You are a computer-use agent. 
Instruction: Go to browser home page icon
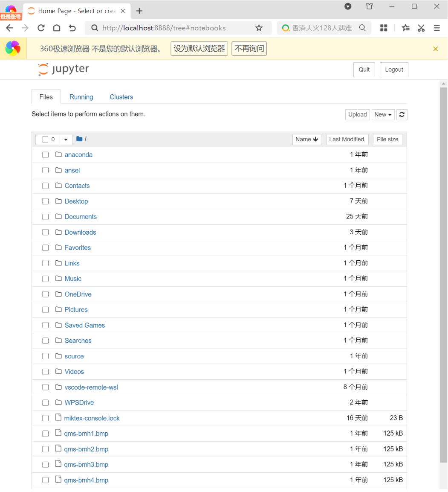tap(57, 28)
